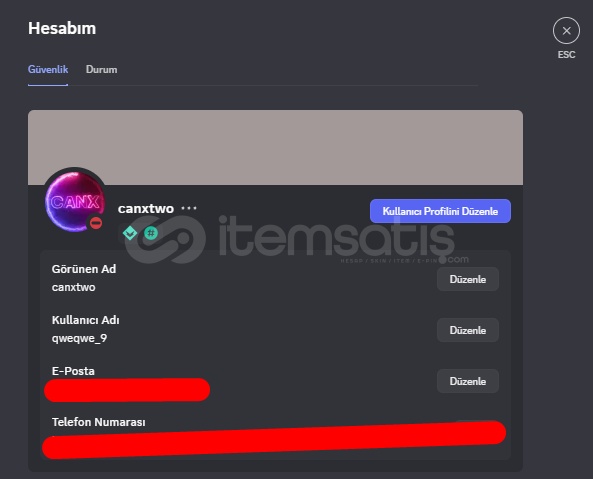Click the red Do Not Disturb status icon
The image size is (593, 479).
pos(96,223)
